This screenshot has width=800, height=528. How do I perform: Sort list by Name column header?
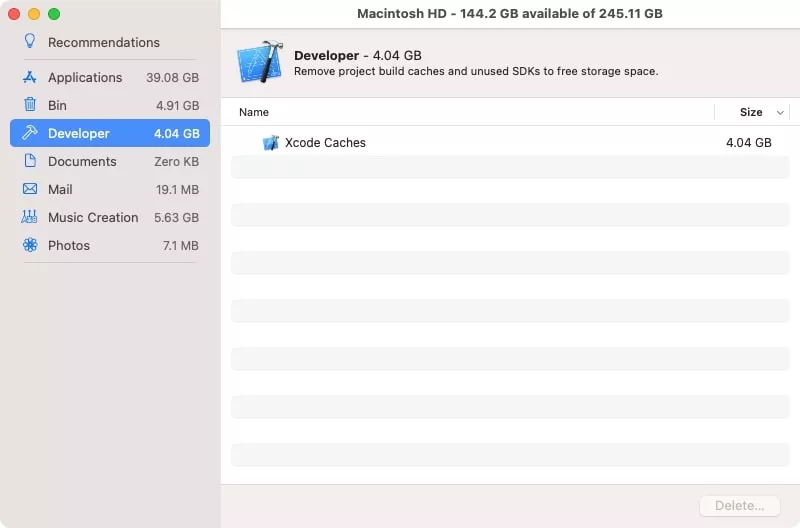pyautogui.click(x=254, y=112)
